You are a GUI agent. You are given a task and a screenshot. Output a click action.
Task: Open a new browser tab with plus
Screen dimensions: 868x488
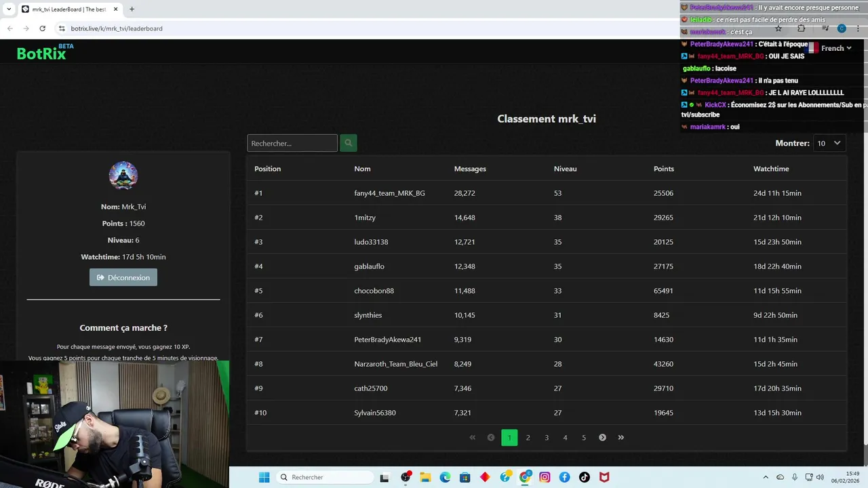[132, 9]
